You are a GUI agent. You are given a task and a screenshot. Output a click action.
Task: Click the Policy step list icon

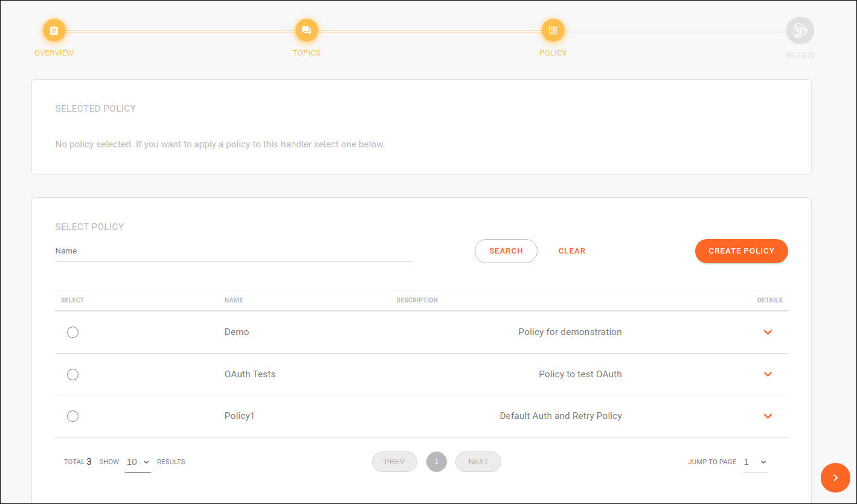tap(553, 30)
